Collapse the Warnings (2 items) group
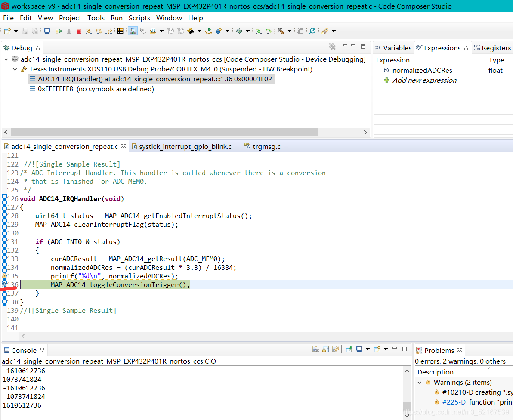Screen dimensions: 513x420 click(x=420, y=383)
